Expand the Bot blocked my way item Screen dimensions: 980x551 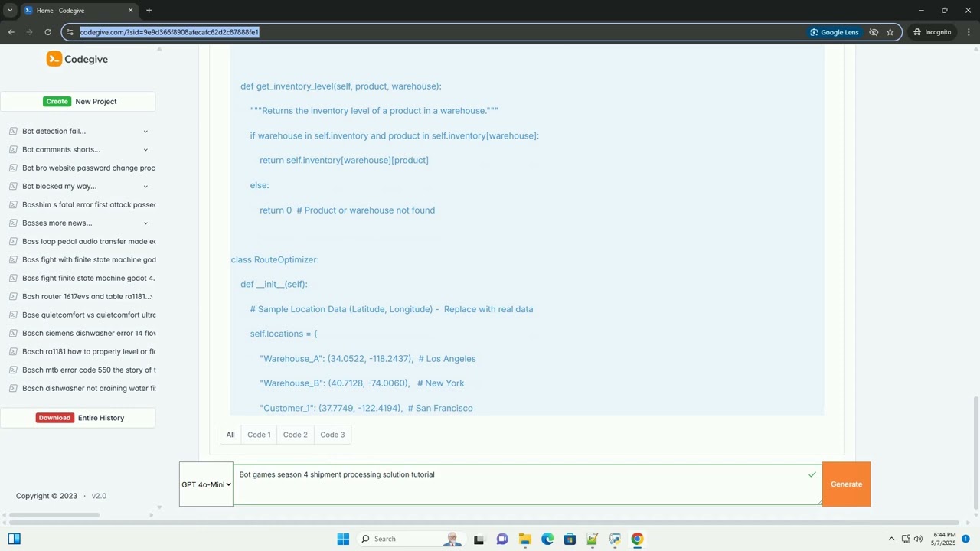coord(145,186)
